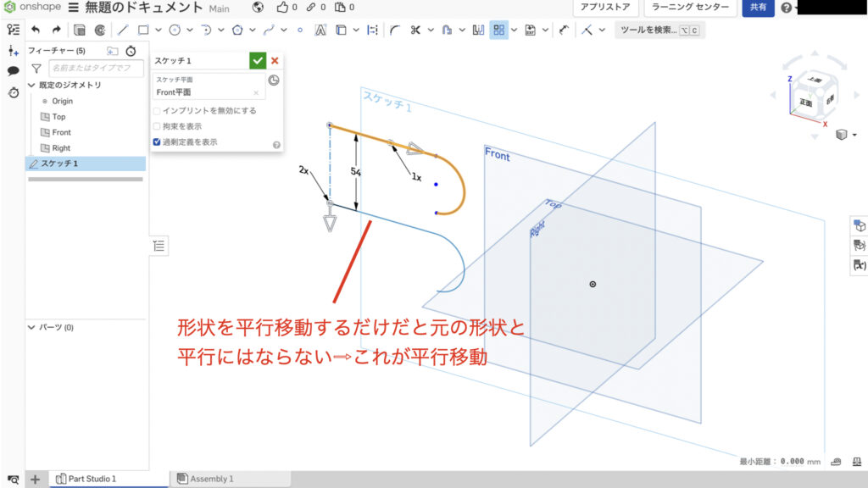Select the Mirror tool
Screen dimensions: 868x488
(478, 30)
